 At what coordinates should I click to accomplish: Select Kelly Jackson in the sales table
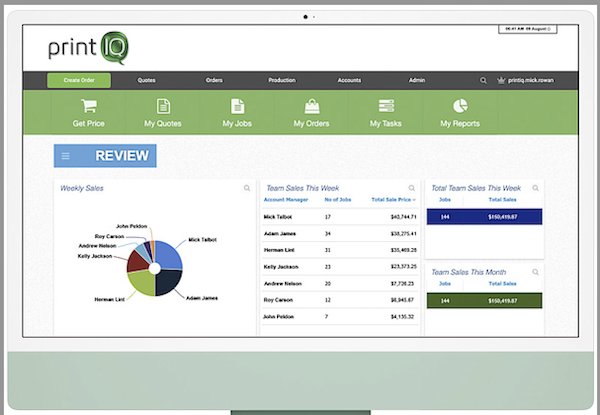281,267
